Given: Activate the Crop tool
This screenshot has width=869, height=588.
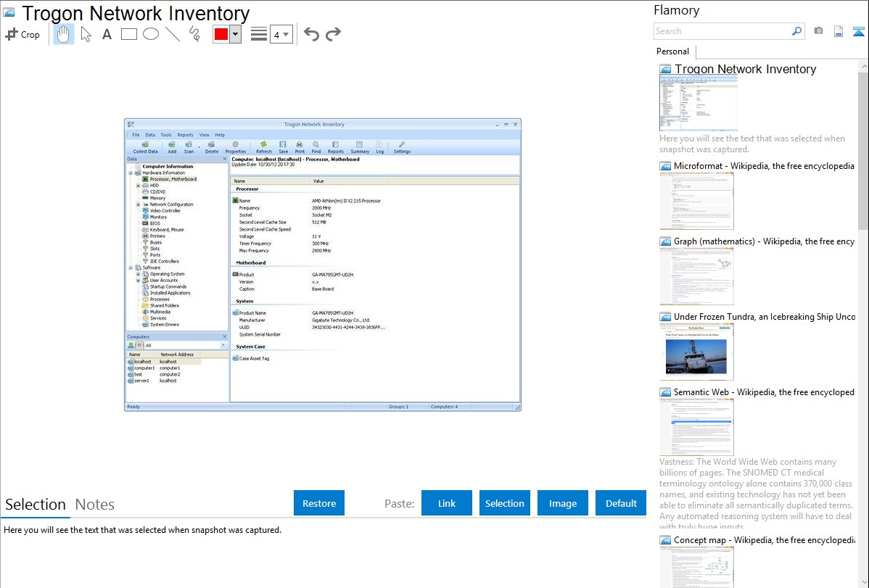Looking at the screenshot, I should pos(22,34).
